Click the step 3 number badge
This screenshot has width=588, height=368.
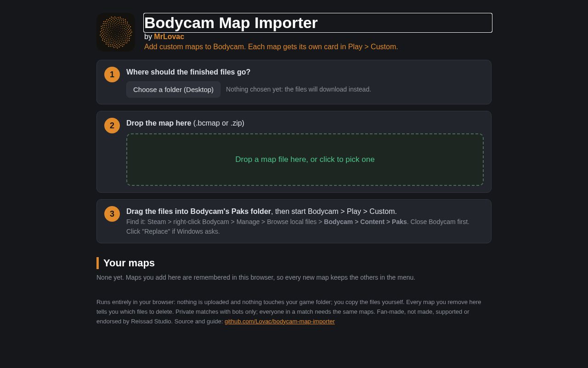pos(112,214)
